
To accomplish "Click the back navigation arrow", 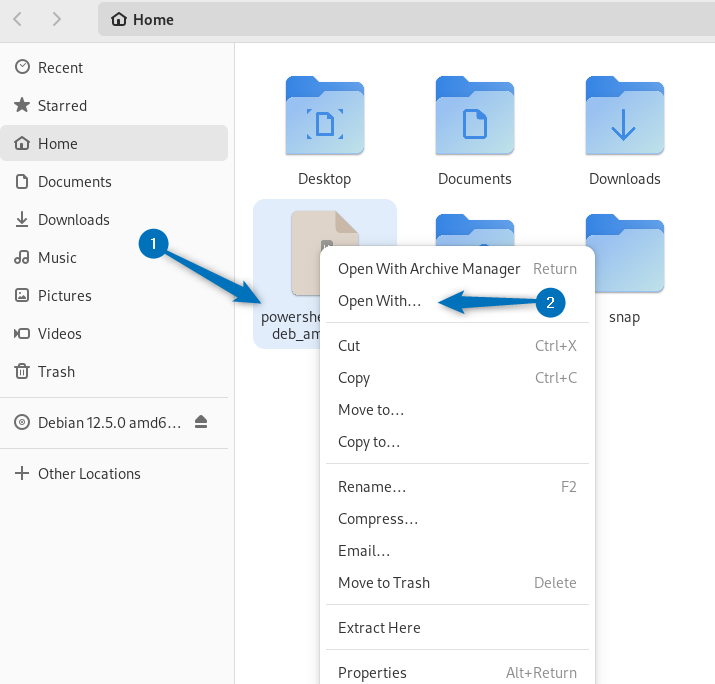I will pos(18,19).
